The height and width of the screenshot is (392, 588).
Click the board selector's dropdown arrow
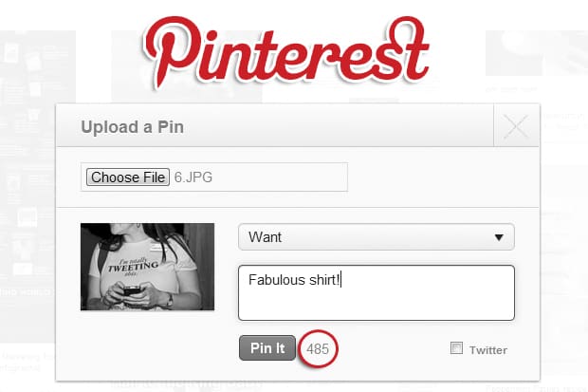(499, 237)
